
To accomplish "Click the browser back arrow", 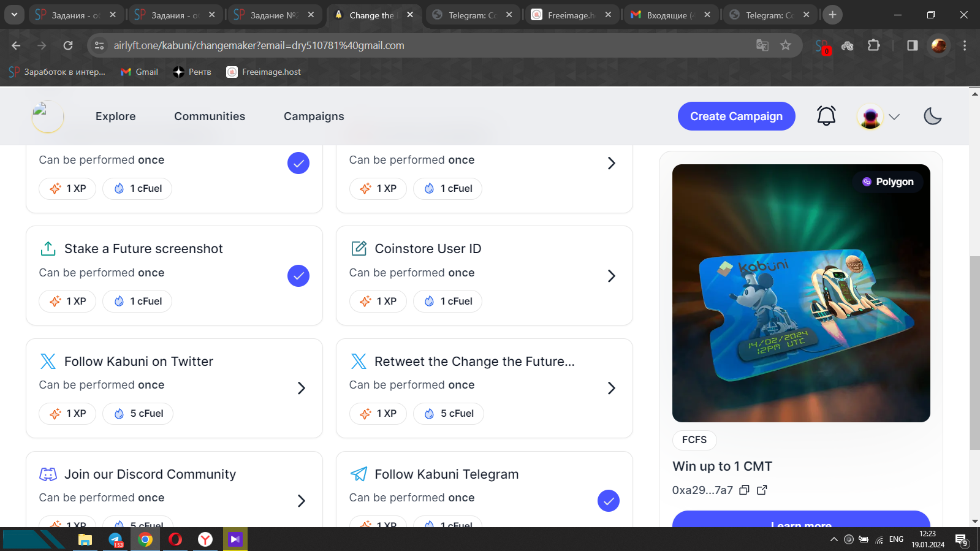I will pos(16,45).
